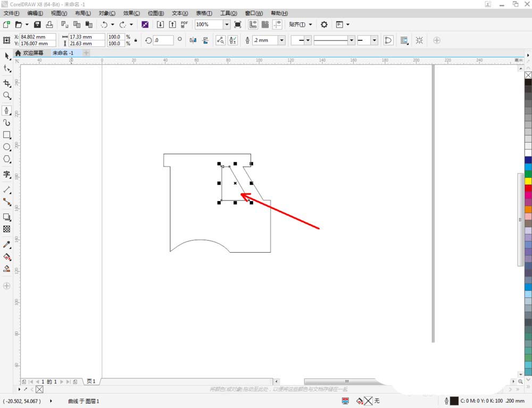Screen dimensions: 532x408
Task: Click the Save icon
Action: 37,24
